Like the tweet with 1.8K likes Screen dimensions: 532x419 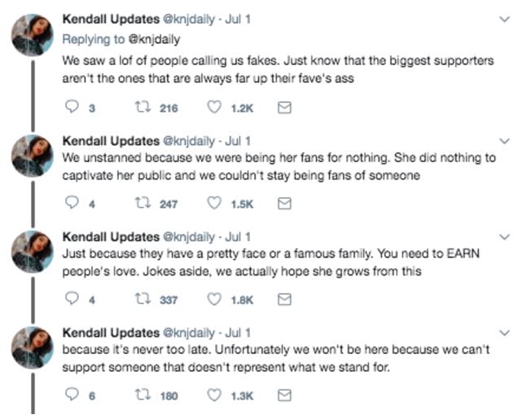pos(216,299)
